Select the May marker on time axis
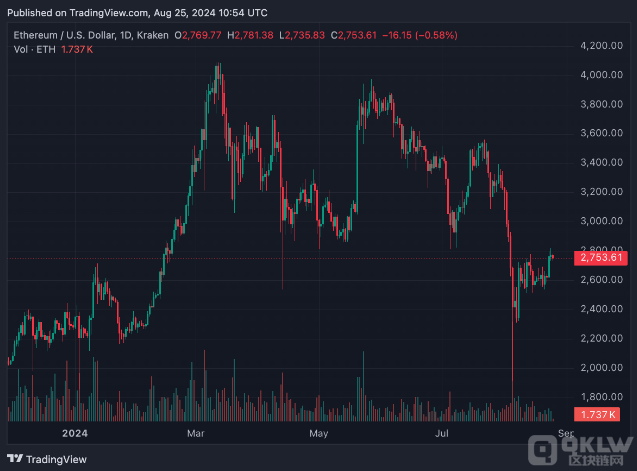637x471 pixels. pyautogui.click(x=319, y=433)
